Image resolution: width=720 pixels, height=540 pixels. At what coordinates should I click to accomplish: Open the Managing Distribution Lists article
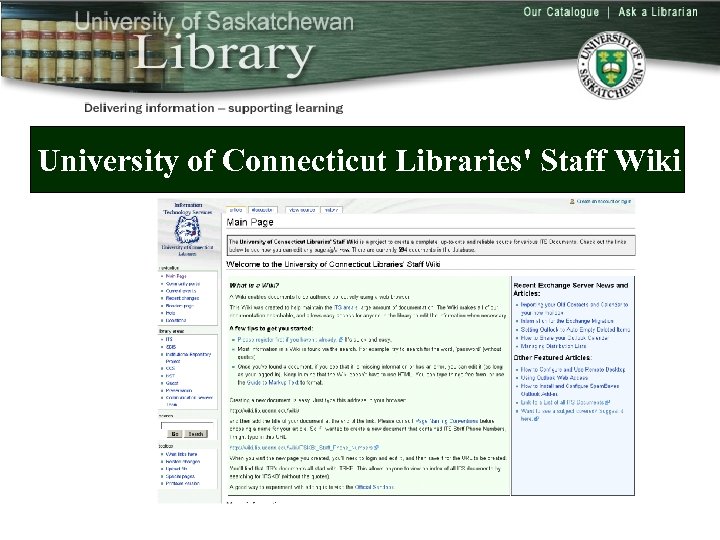coord(553,346)
